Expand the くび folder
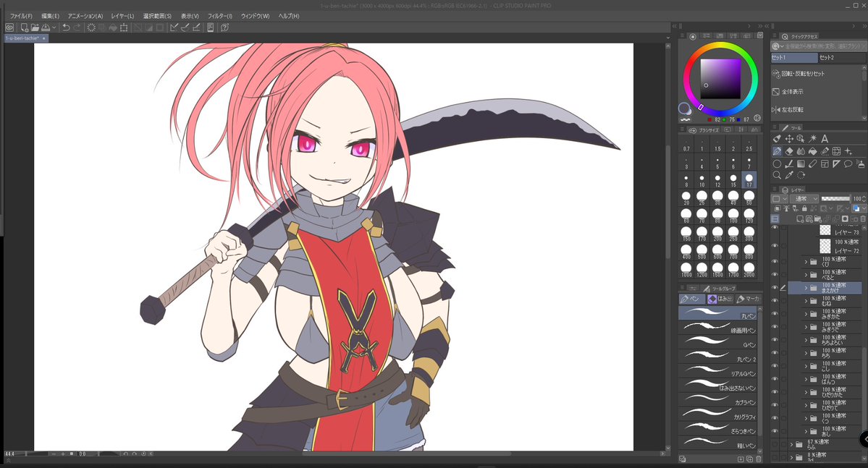 coord(806,261)
